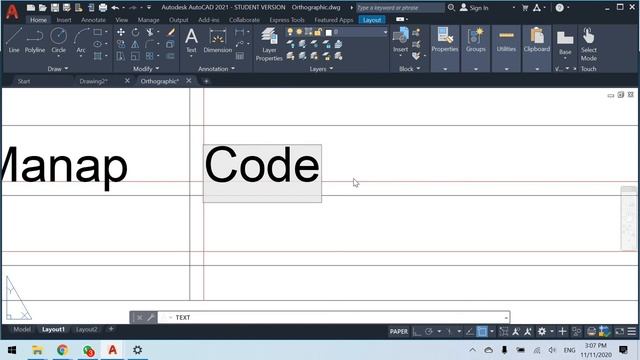Viewport: 640px width, 360px height.
Task: Expand the Draw panel
Action: (x=58, y=69)
